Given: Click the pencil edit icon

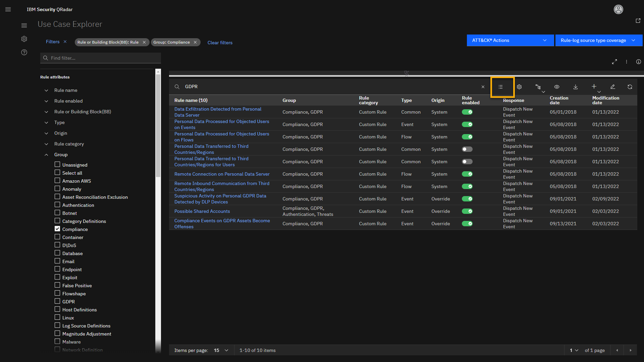Looking at the screenshot, I should [612, 87].
